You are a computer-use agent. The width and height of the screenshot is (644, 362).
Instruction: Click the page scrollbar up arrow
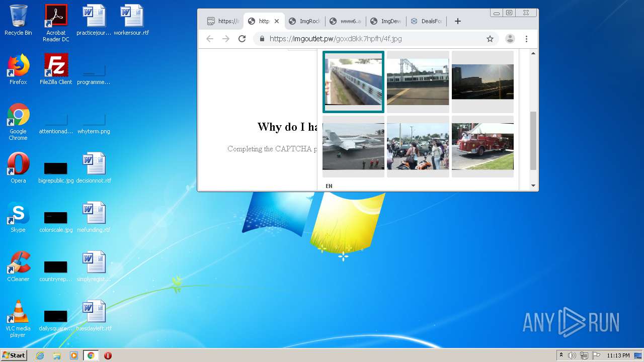pos(533,53)
